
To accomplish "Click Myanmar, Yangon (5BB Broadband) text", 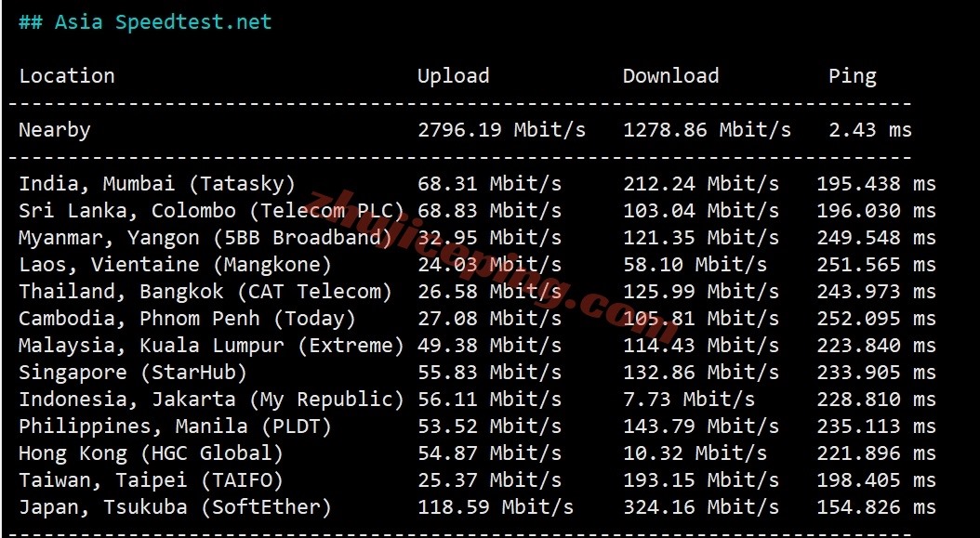I will click(205, 238).
